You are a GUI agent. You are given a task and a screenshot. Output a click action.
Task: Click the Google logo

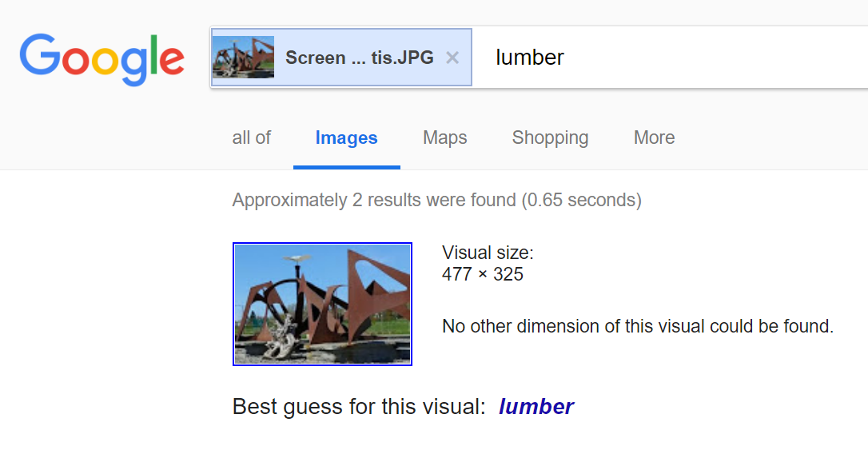tap(102, 59)
